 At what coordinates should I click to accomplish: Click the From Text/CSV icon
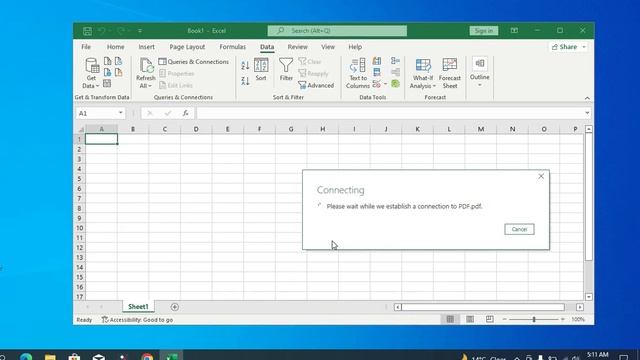coord(107,61)
